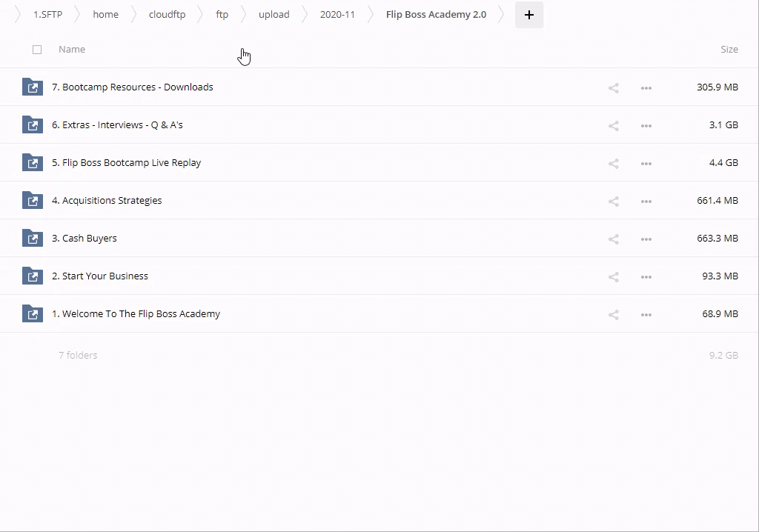Screen dimensions: 759x532
Task: Click folder icon of Cash Buyers
Action: (33, 238)
